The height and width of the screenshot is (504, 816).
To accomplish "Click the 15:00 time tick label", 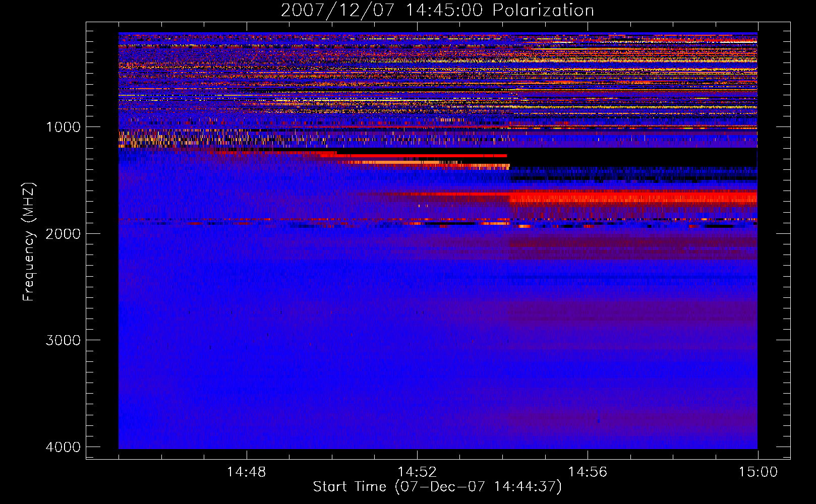I will (x=758, y=472).
